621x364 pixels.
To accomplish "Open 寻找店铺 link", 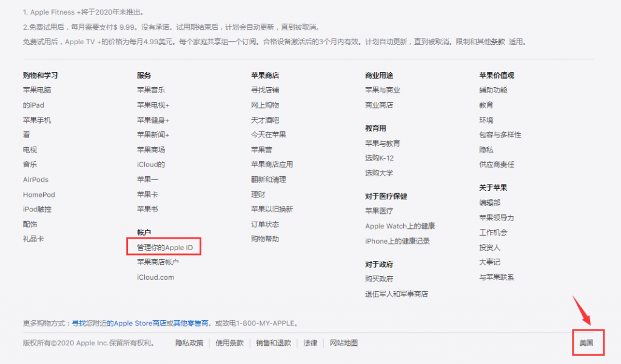I will (x=265, y=90).
